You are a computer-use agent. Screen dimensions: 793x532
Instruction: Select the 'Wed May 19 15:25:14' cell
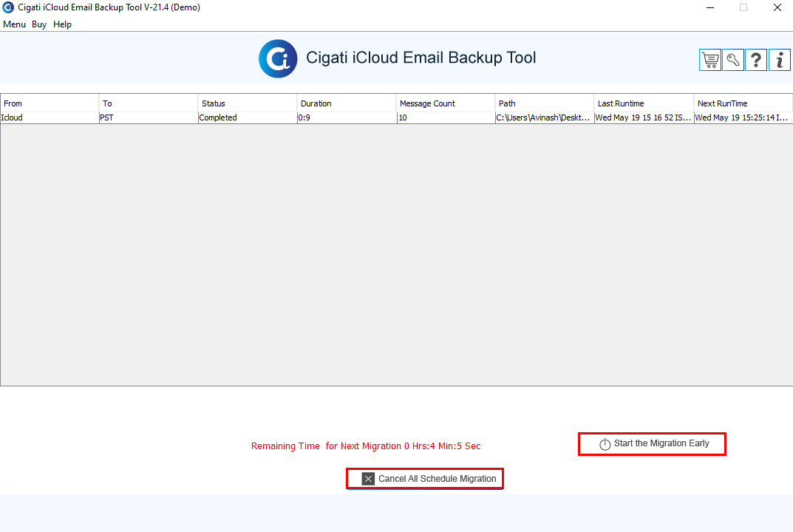point(743,117)
